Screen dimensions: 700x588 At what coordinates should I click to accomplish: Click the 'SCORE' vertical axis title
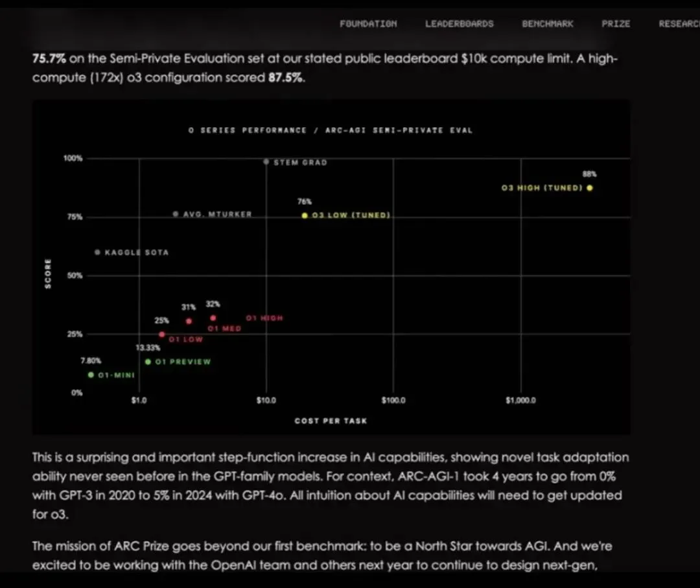(x=48, y=274)
